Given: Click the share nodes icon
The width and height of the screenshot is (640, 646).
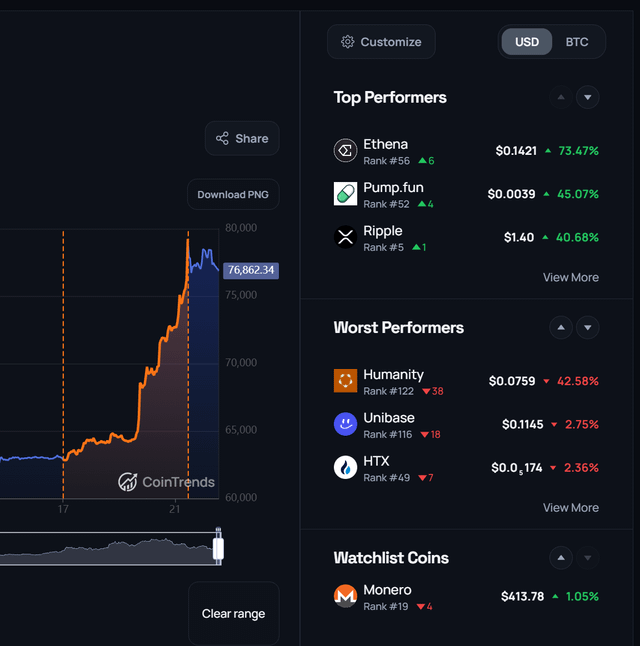Looking at the screenshot, I should point(222,138).
